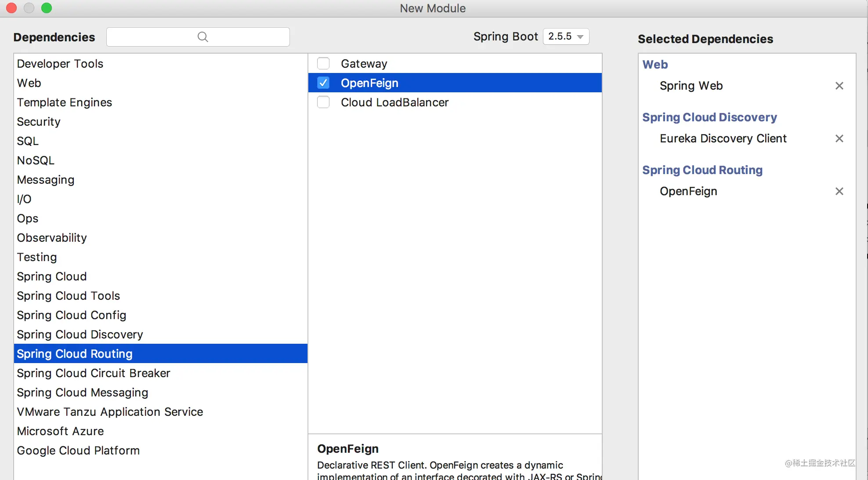Image resolution: width=868 pixels, height=480 pixels.
Task: Click Spring Cloud Routing heading in selected list
Action: [702, 170]
